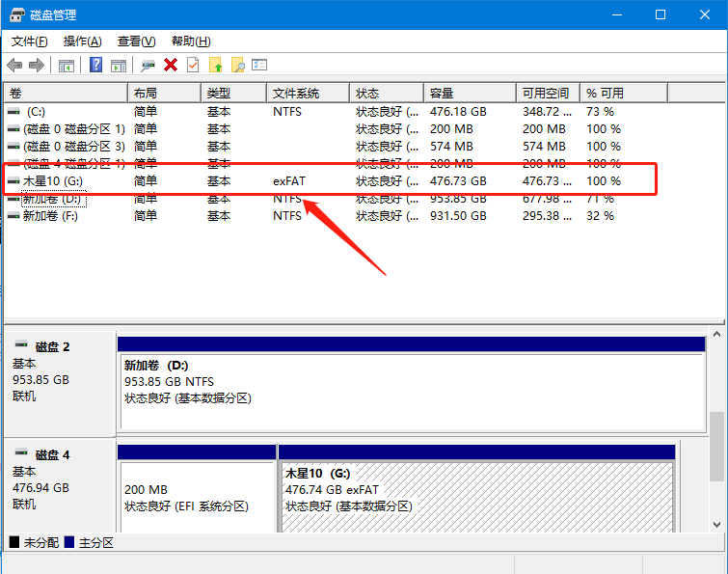Viewport: 728px width, 574px height.
Task: Sort by the 文件系统 column header
Action: point(295,93)
